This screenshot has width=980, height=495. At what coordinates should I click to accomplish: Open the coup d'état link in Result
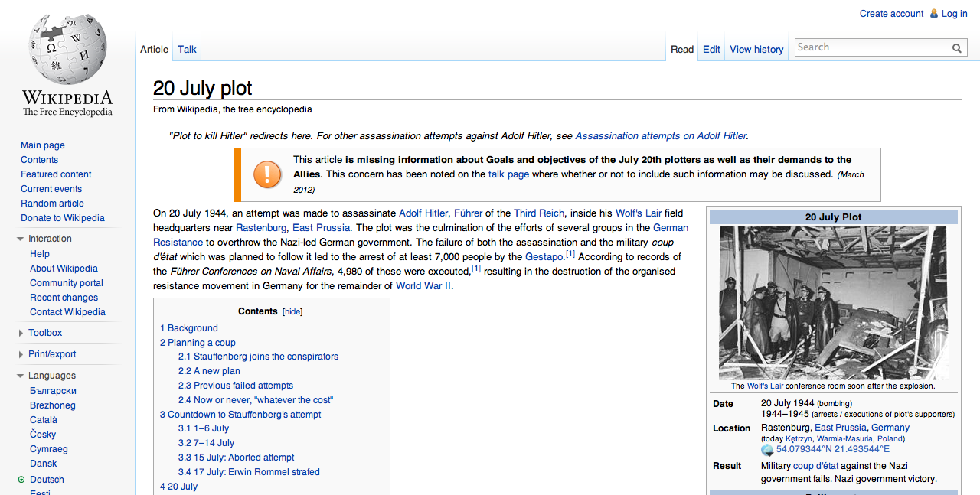tap(815, 466)
